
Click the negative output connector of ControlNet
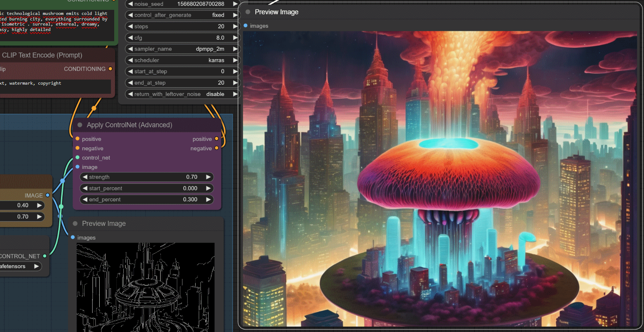point(216,148)
